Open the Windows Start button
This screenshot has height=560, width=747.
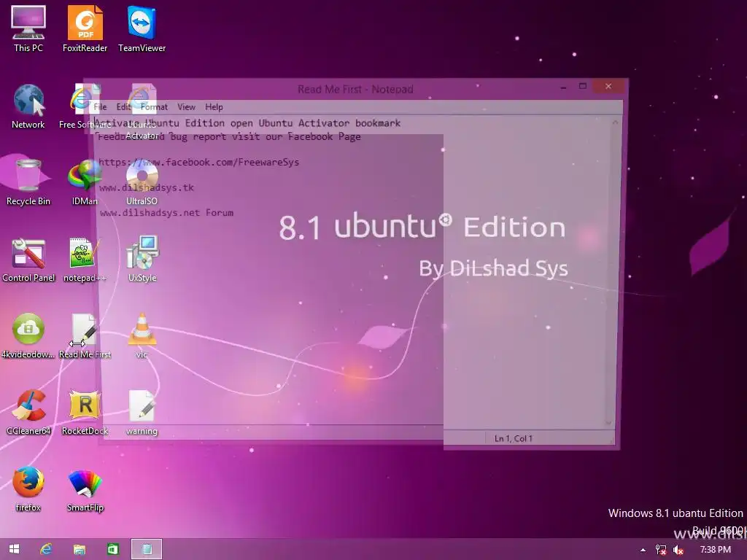pos(15,549)
